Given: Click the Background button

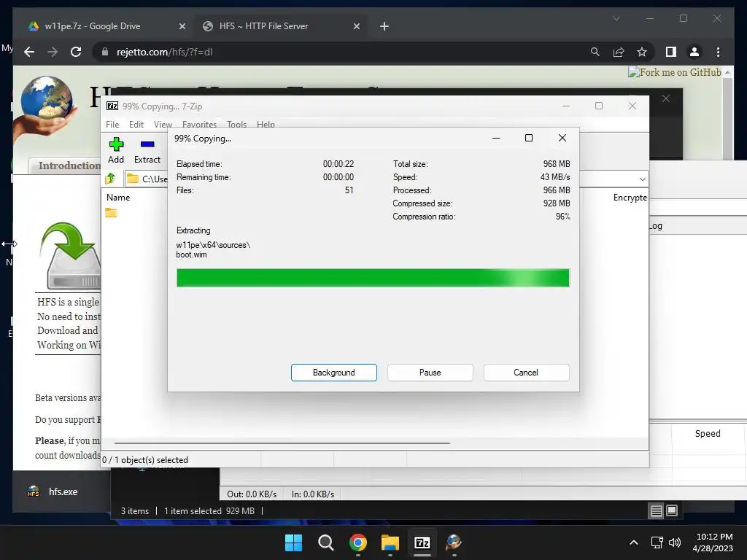Looking at the screenshot, I should coord(334,373).
